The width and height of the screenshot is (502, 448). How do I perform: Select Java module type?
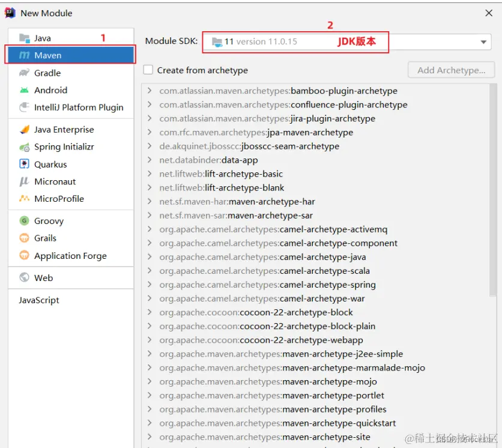click(71, 38)
